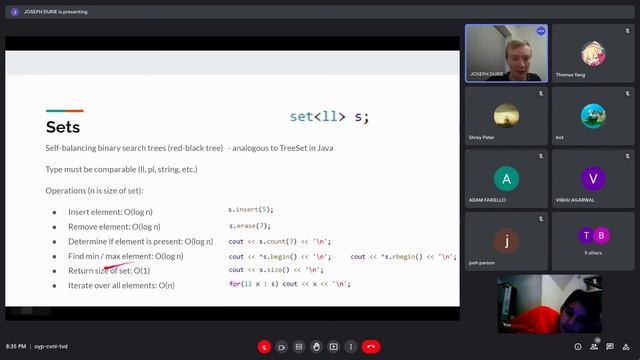Click 'Find min / max element' bullet
Screen dimensions: 640x360
(x=126, y=256)
